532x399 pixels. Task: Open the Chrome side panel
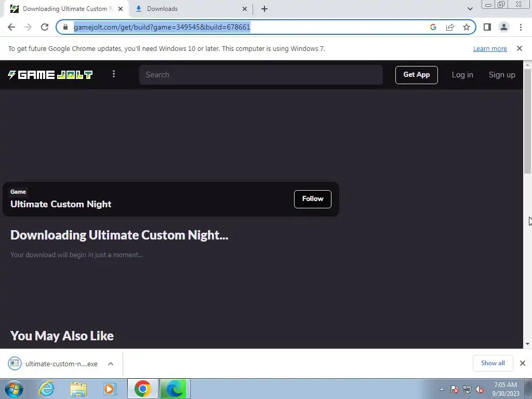pos(487,27)
